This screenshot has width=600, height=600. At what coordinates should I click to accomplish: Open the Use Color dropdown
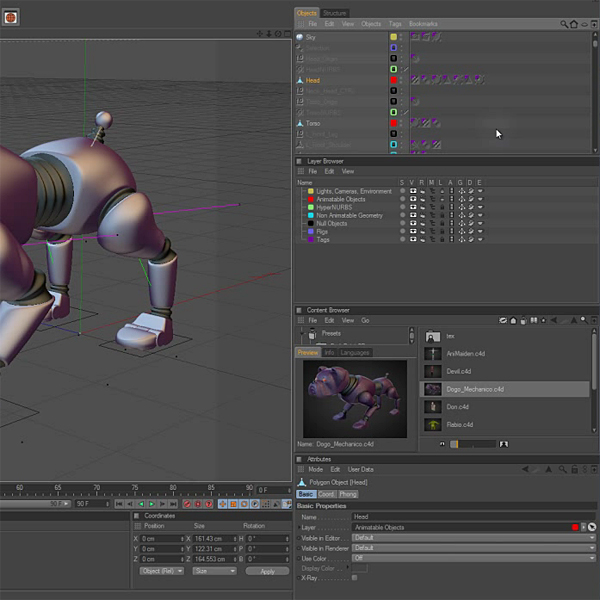[473, 558]
